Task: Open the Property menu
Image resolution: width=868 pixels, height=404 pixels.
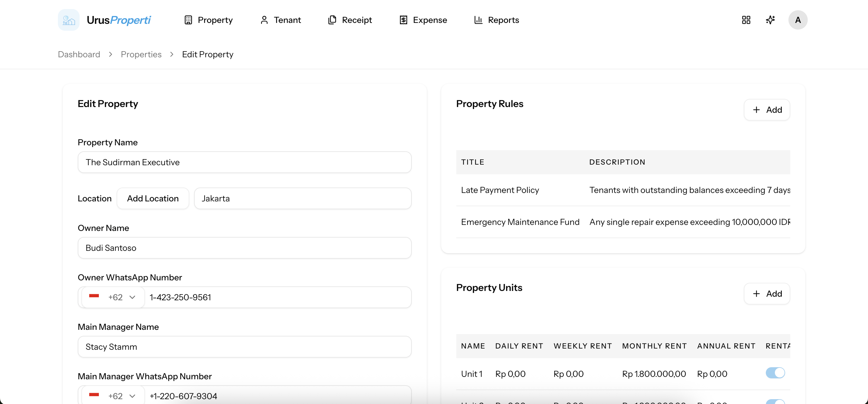Action: pyautogui.click(x=209, y=20)
